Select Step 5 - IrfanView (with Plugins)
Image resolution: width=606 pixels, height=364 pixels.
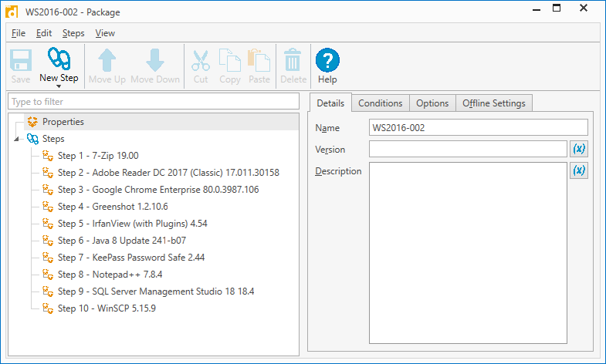point(133,224)
